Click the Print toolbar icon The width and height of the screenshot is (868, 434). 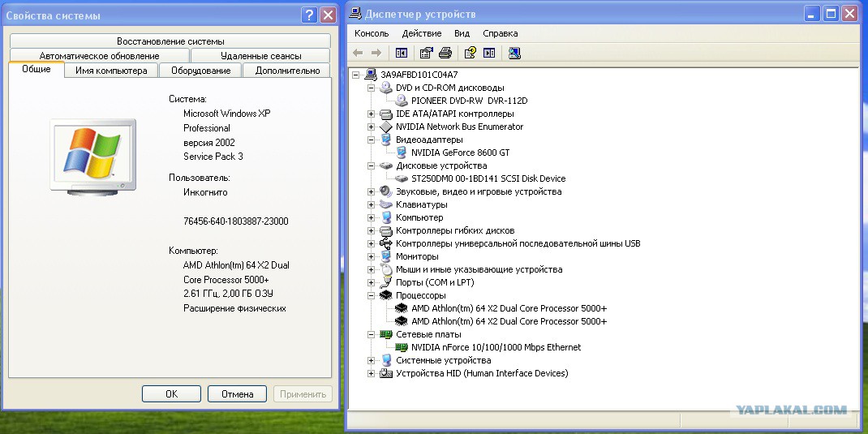tap(445, 53)
